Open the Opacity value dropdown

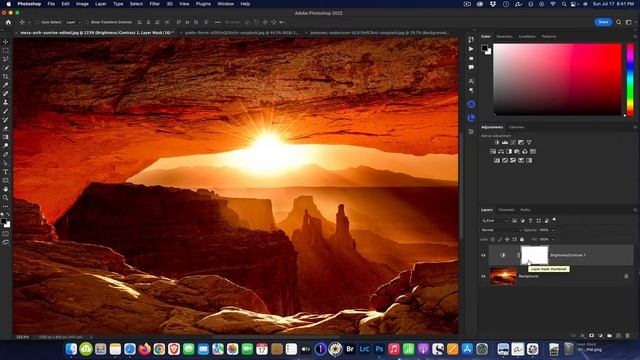(x=553, y=230)
